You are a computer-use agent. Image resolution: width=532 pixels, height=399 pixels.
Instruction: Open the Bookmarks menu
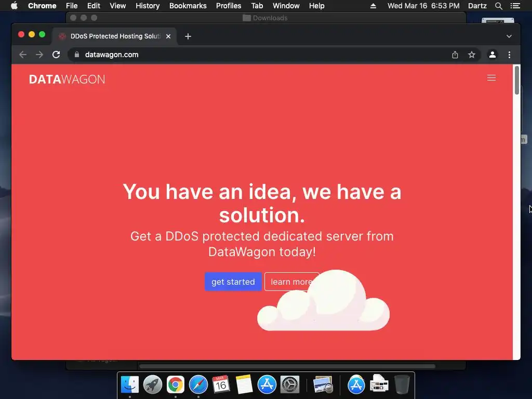pyautogui.click(x=188, y=6)
